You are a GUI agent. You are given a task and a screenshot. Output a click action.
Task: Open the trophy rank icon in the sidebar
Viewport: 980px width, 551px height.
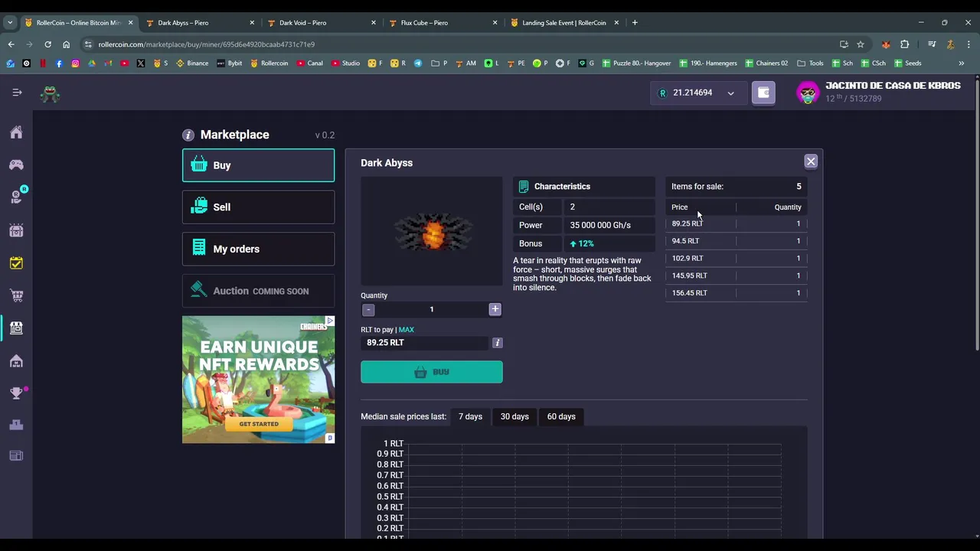point(16,393)
